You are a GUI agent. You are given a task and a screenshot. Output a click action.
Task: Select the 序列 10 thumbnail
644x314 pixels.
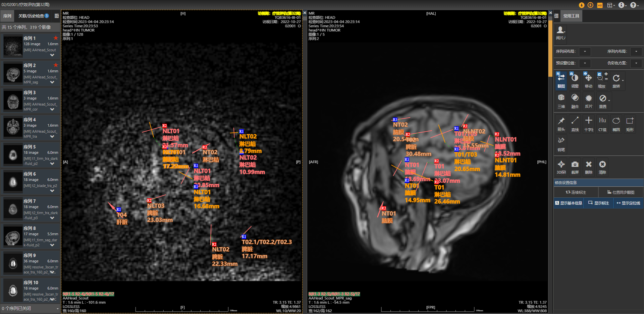[x=13, y=291]
